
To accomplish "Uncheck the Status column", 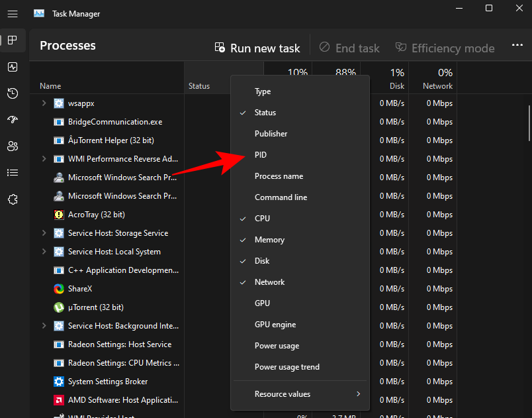I will click(266, 112).
